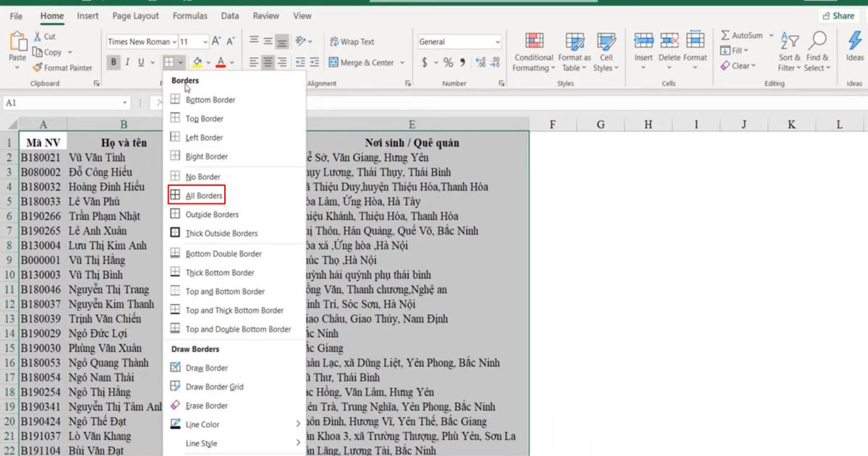Open the Review ribbon tab
The height and width of the screenshot is (456, 868).
[x=265, y=15]
